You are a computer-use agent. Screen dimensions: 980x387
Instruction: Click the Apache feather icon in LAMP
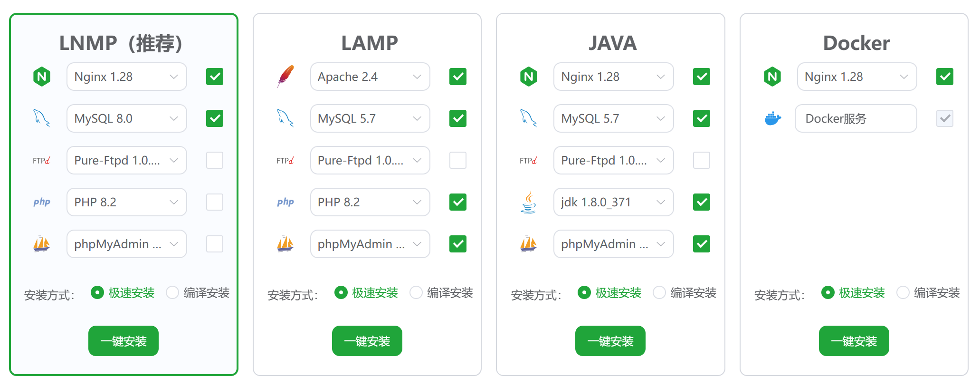tap(285, 77)
